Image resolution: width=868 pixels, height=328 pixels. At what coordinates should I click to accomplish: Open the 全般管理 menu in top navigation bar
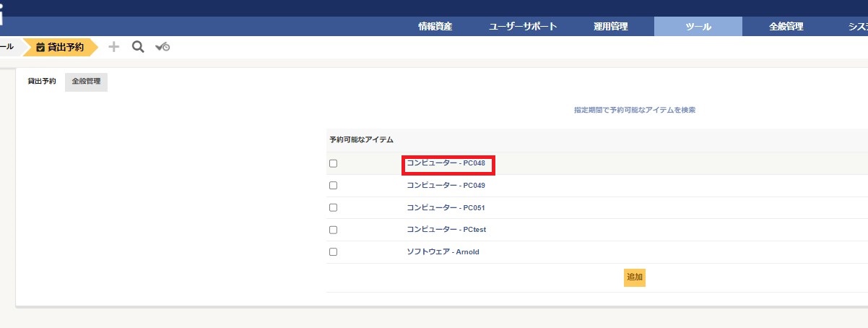click(x=786, y=27)
